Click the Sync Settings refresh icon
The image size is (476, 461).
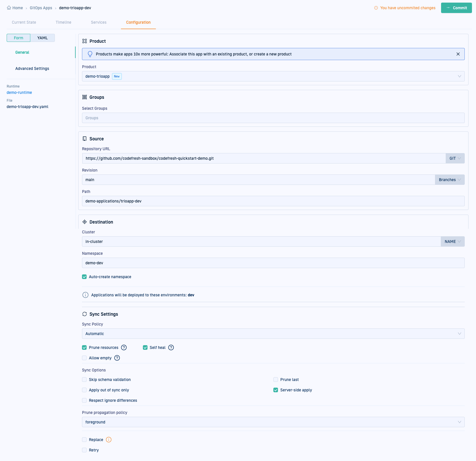[x=85, y=314]
